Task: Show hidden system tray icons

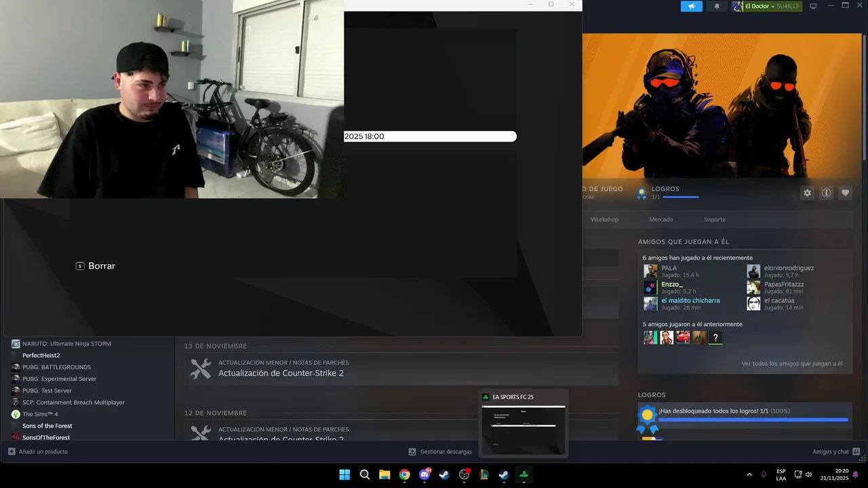Action: [749, 474]
